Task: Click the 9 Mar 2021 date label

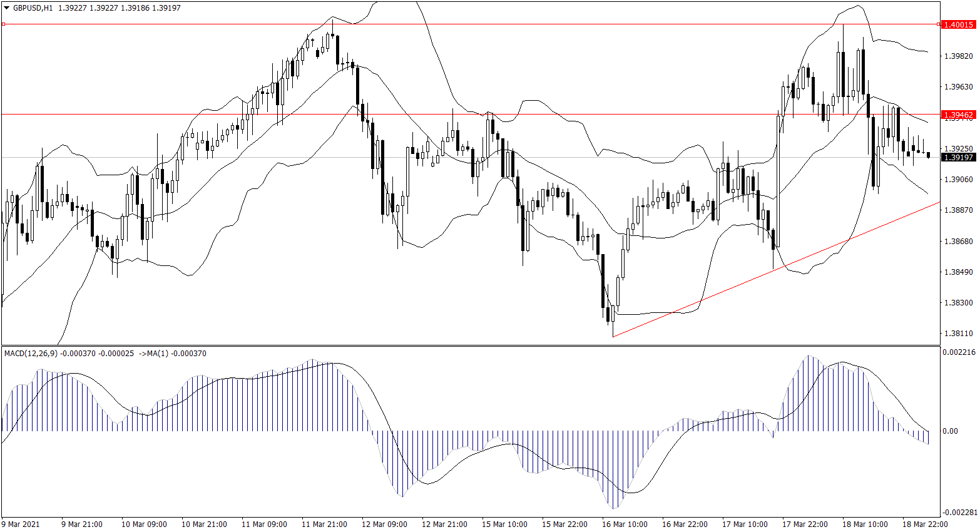Action: point(21,524)
